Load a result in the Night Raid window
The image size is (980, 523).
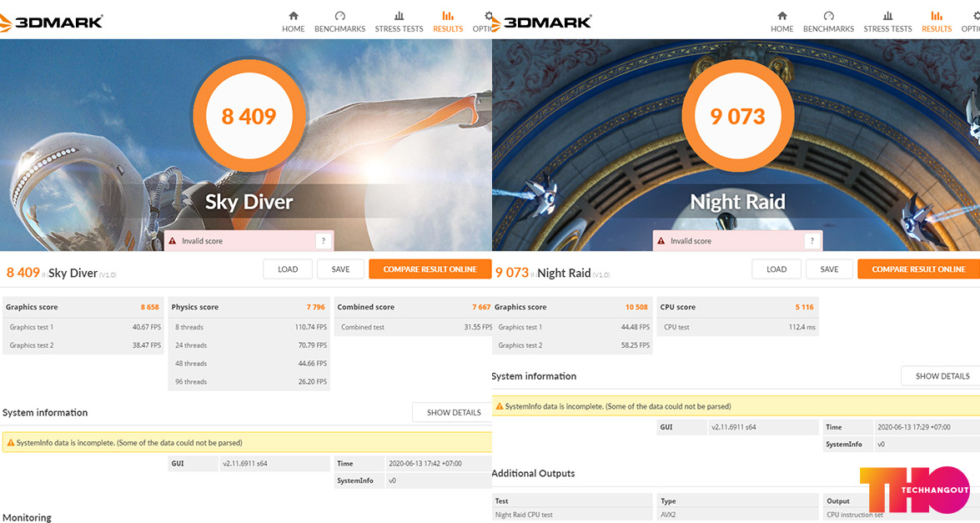(x=776, y=269)
